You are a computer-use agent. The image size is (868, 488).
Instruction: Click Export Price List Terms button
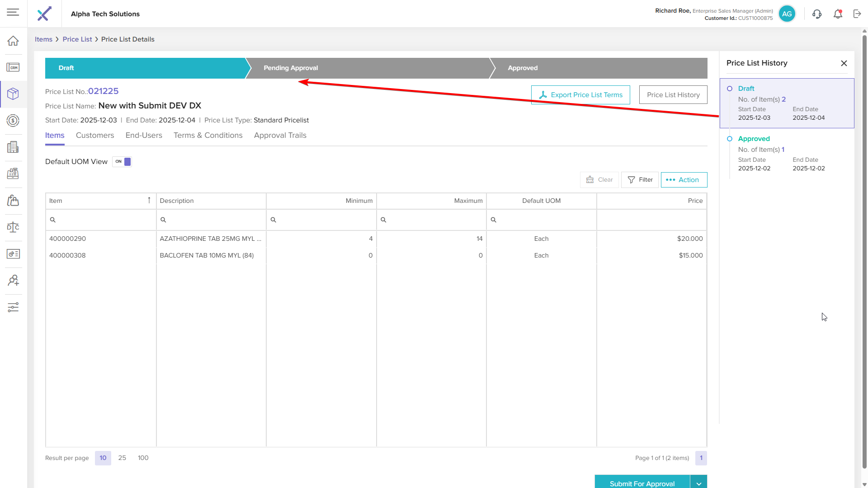tap(580, 95)
